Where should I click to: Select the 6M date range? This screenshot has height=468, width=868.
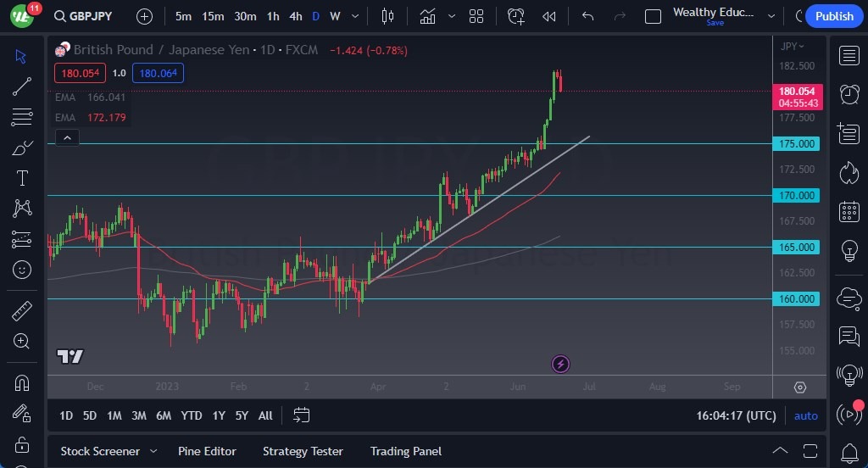tap(164, 415)
